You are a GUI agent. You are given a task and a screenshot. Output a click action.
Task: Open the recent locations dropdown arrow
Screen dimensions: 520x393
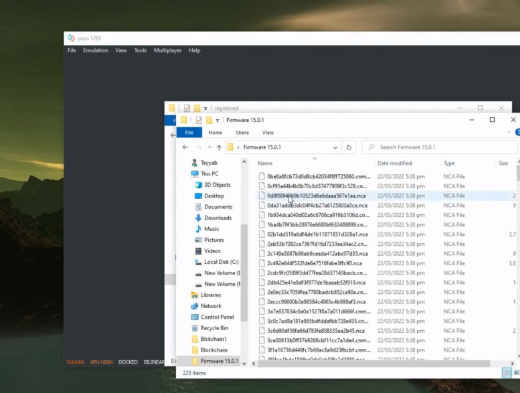[x=209, y=147]
